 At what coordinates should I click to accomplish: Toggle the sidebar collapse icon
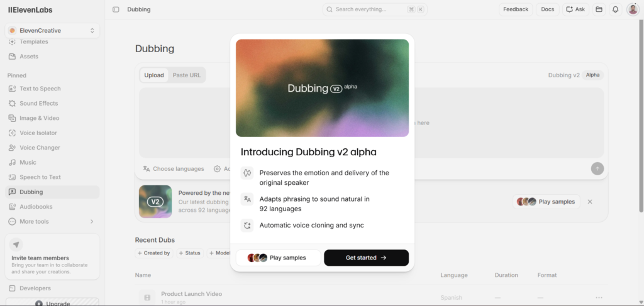click(x=116, y=9)
